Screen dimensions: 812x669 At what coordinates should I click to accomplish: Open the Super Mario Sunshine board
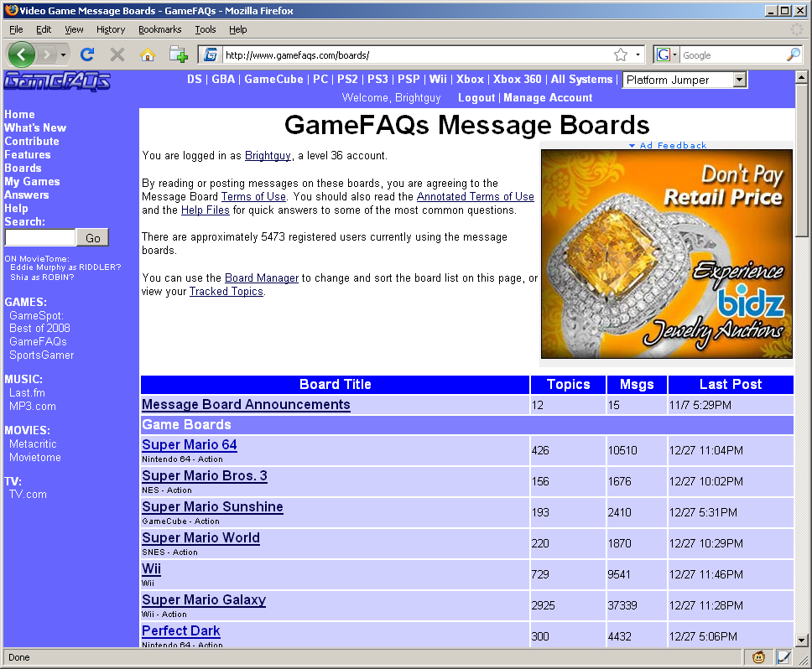point(212,506)
